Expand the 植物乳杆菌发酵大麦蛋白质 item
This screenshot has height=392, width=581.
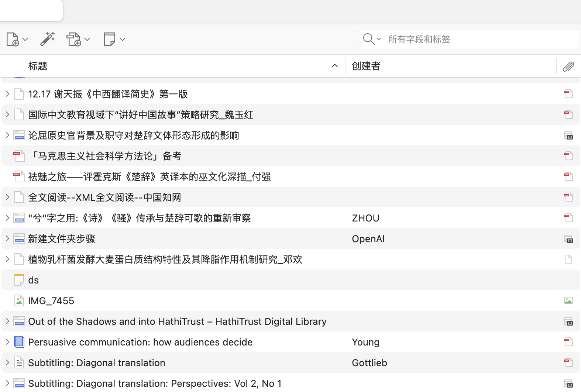[x=7, y=259]
